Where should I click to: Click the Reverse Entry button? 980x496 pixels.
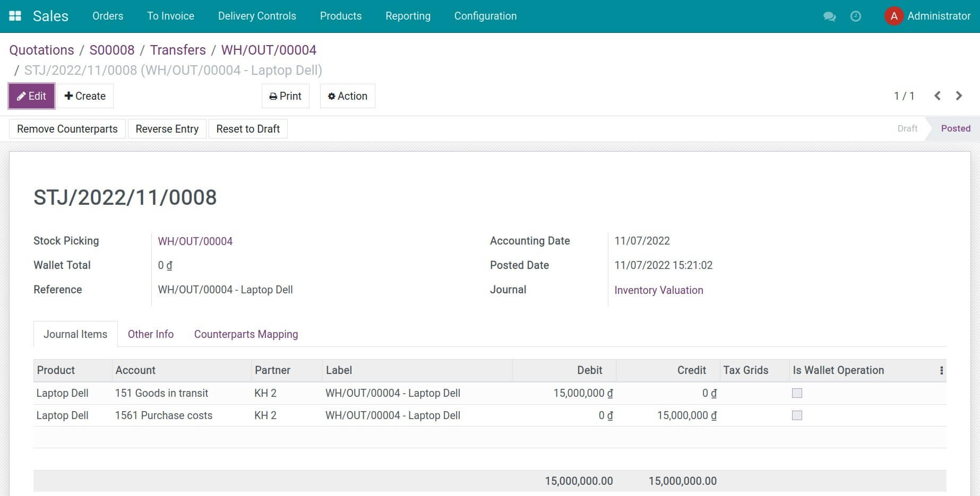167,128
